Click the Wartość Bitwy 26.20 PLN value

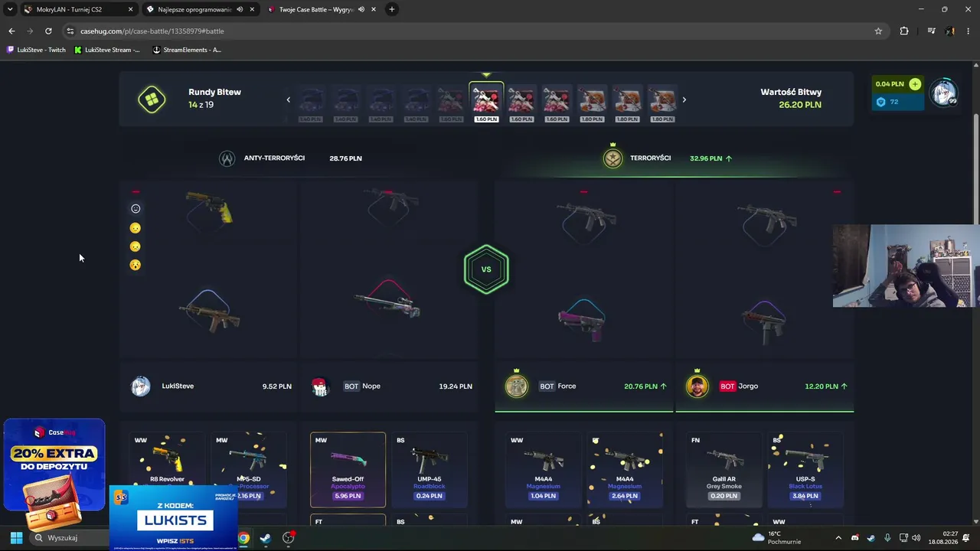click(800, 105)
